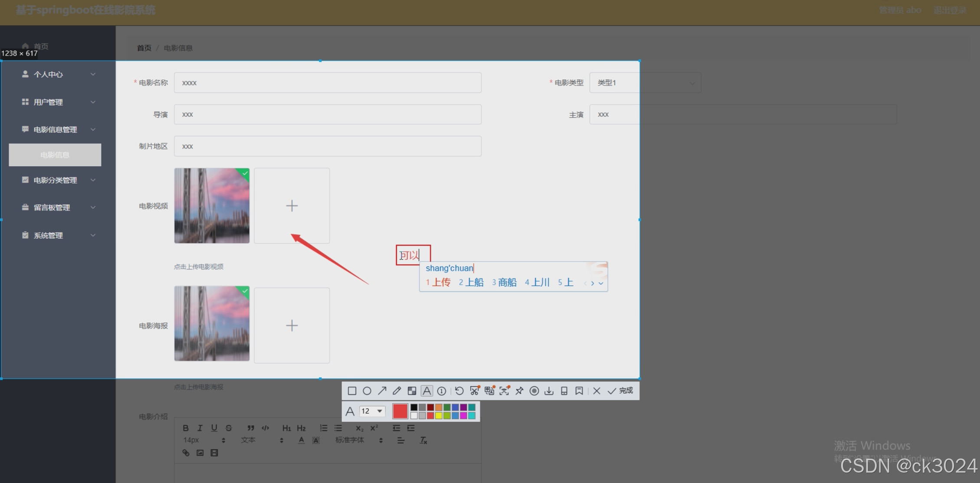Pick the yellow color swatch
This screenshot has width=980, height=483.
(439, 415)
